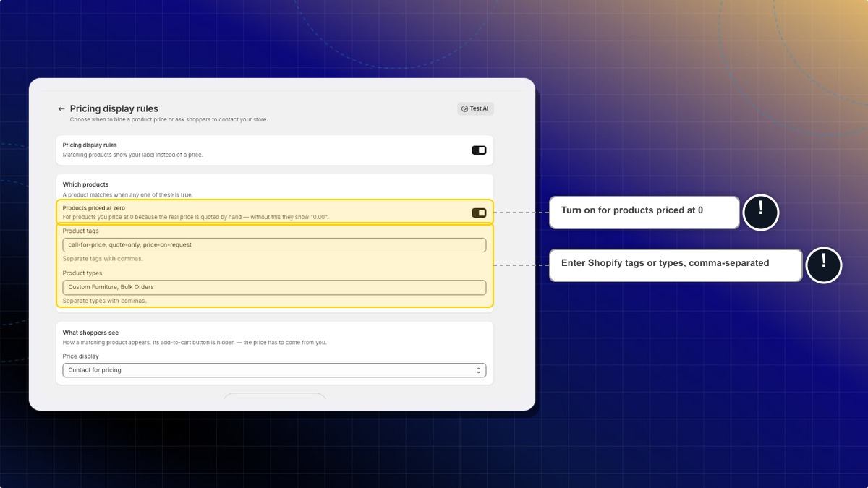Click 'A product matches when any one' text
Image resolution: width=868 pixels, height=488 pixels.
click(x=128, y=194)
